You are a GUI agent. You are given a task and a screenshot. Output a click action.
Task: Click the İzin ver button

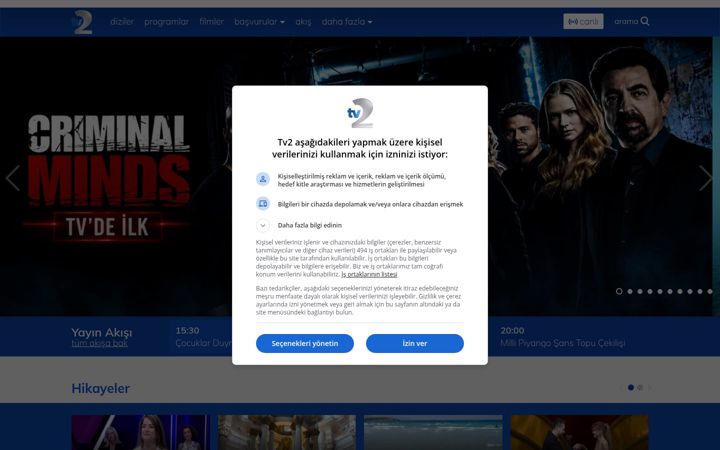pos(415,343)
